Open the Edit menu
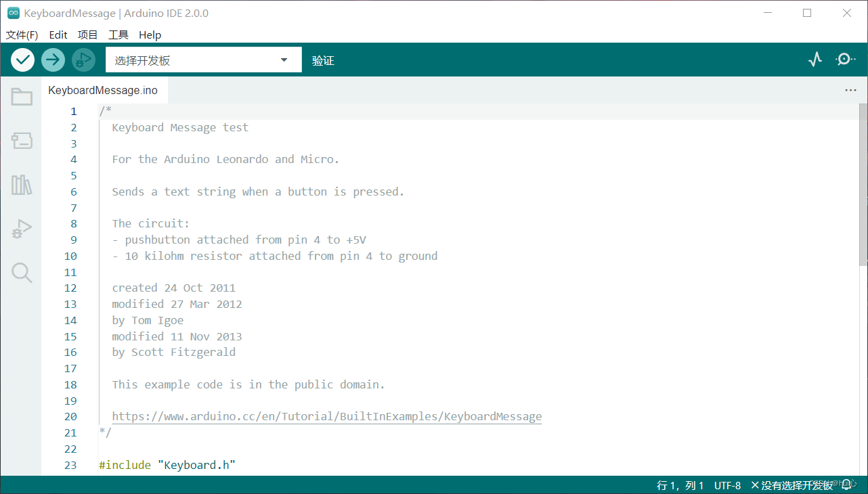The height and width of the screenshot is (494, 868). (x=58, y=35)
